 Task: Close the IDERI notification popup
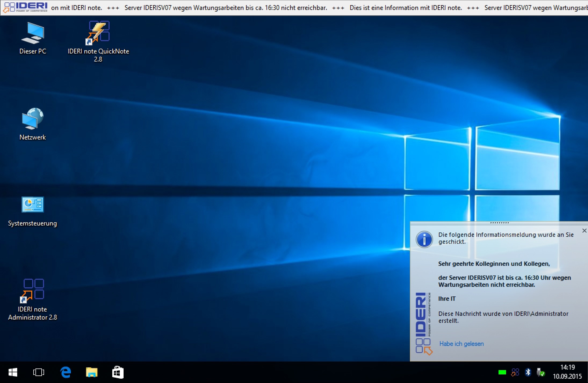pos(584,231)
